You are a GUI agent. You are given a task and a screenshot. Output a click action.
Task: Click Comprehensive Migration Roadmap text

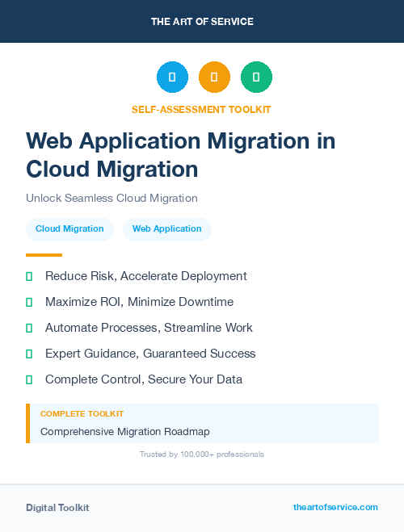coord(125,432)
